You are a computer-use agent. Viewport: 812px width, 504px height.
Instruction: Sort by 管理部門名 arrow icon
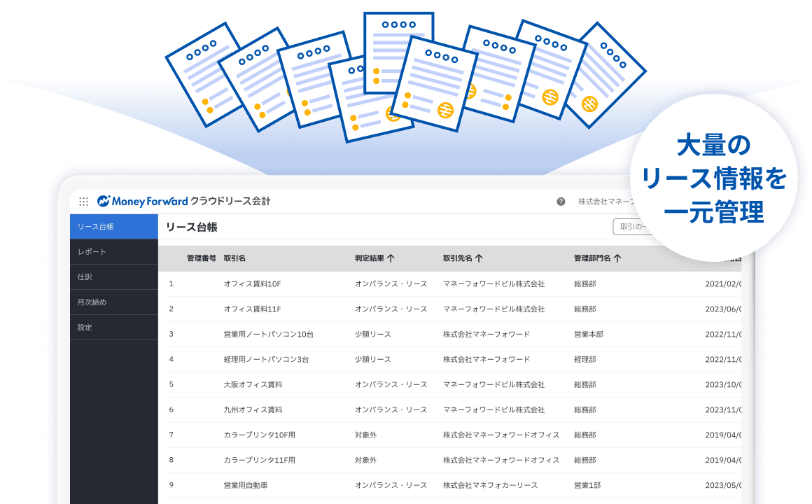617,258
